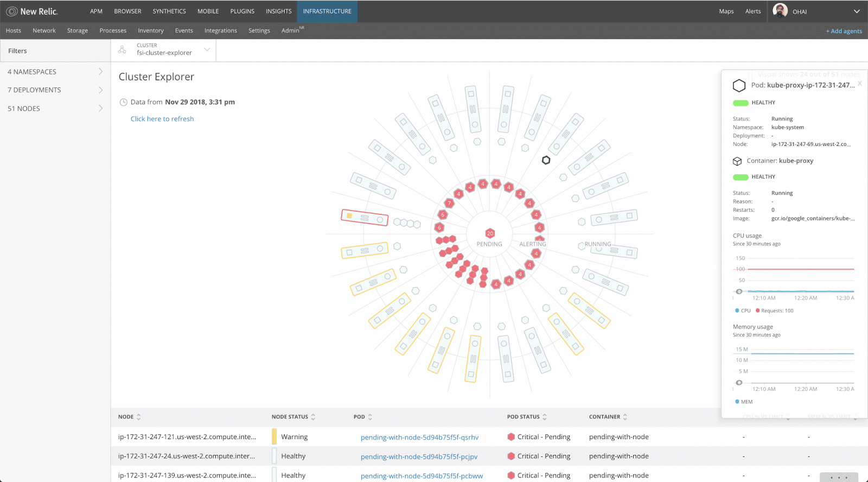
Task: Sort by the CONTAINER column
Action: coord(608,417)
